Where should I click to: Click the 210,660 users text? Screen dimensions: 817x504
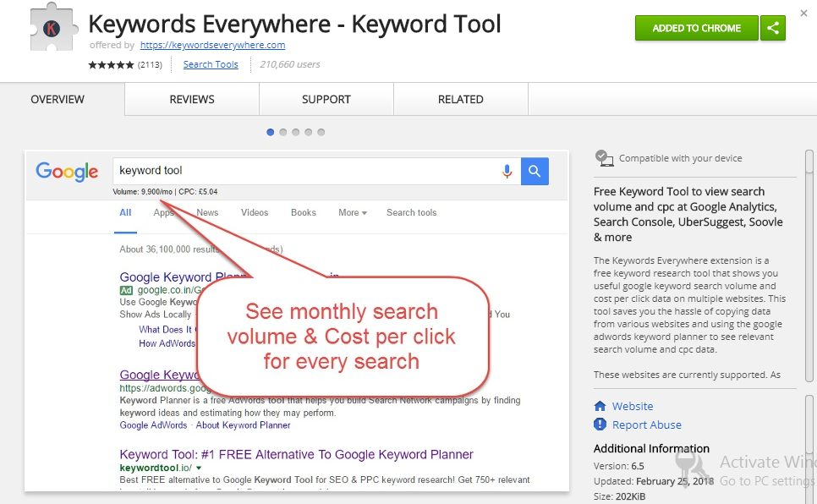[x=290, y=64]
